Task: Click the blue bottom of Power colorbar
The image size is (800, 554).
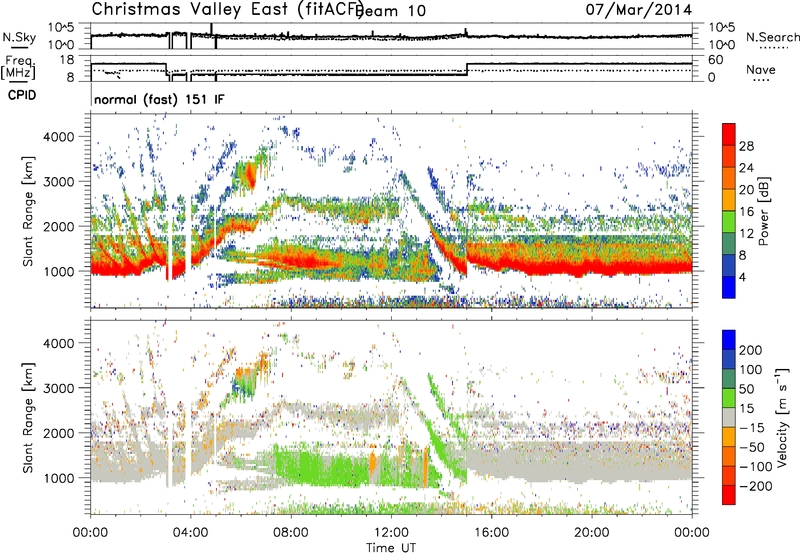Action: (x=729, y=288)
